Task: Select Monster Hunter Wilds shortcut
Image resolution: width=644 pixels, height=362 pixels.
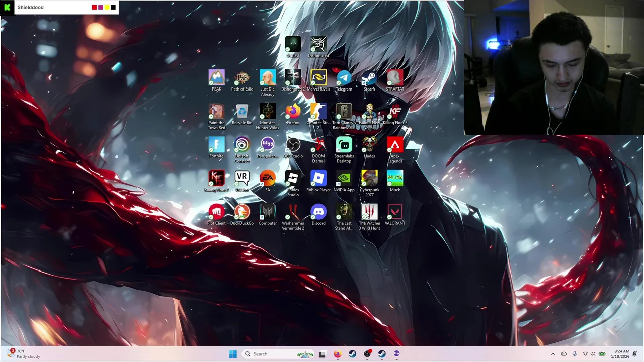Action: (x=268, y=117)
